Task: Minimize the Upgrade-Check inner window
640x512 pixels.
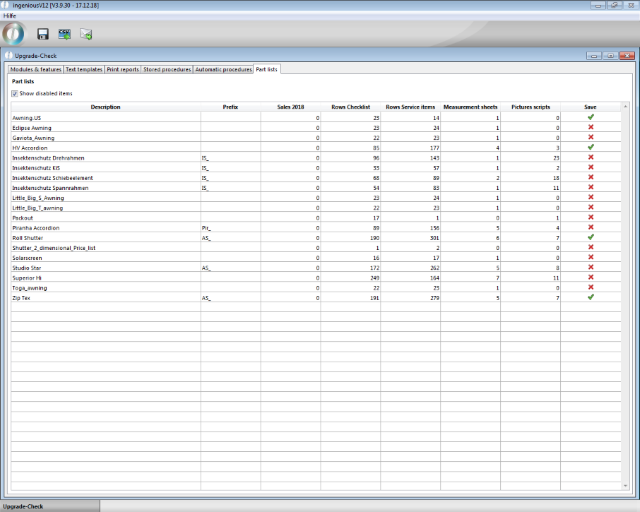Action: [594, 56]
